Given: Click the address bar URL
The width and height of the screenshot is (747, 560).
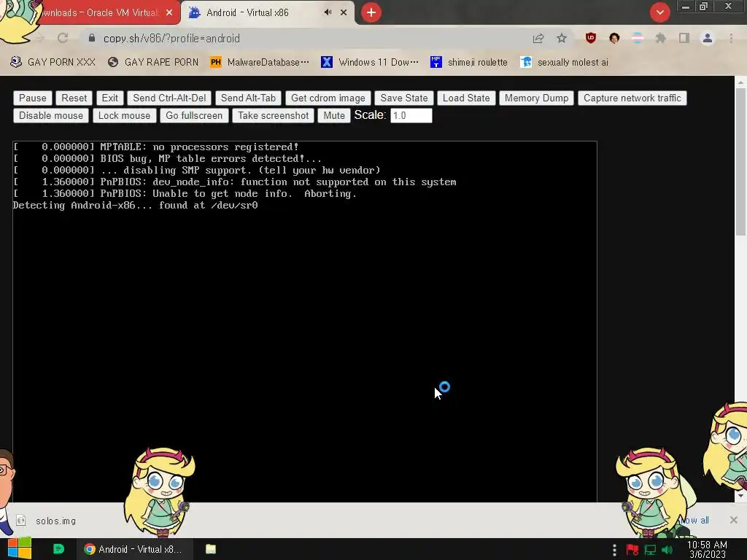Looking at the screenshot, I should [x=171, y=39].
